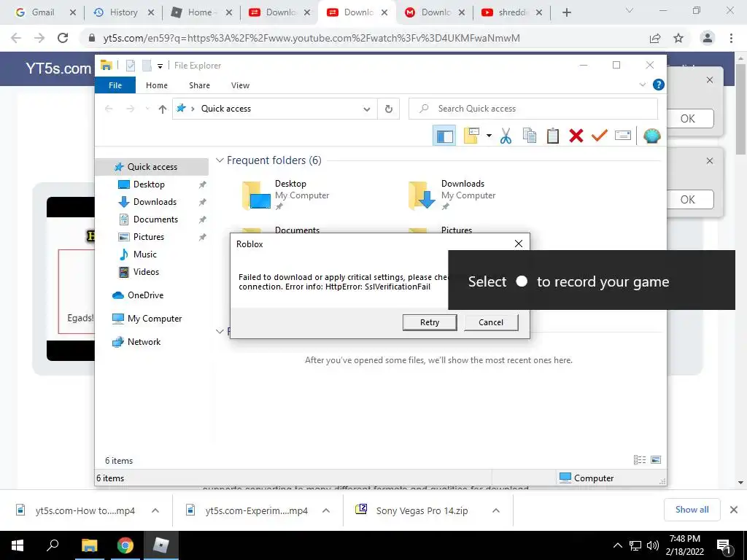Open the Chrome three-dot menu
Image resolution: width=747 pixels, height=560 pixels.
click(x=731, y=38)
